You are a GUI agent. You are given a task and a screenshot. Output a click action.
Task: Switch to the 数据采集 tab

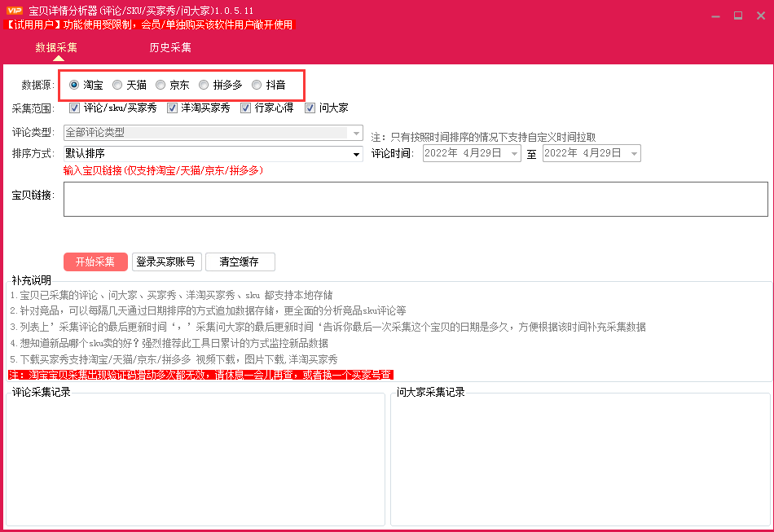[x=56, y=47]
